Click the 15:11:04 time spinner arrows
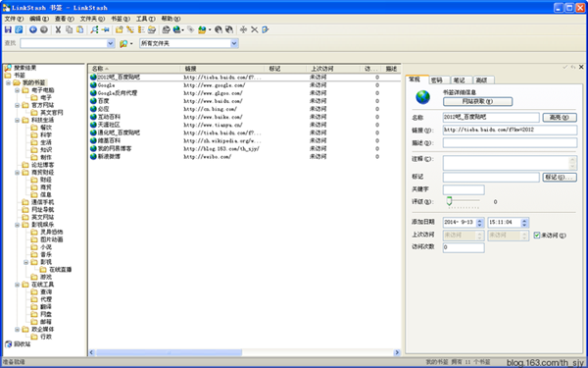Viewport: 588px width, 368px height. (x=524, y=223)
